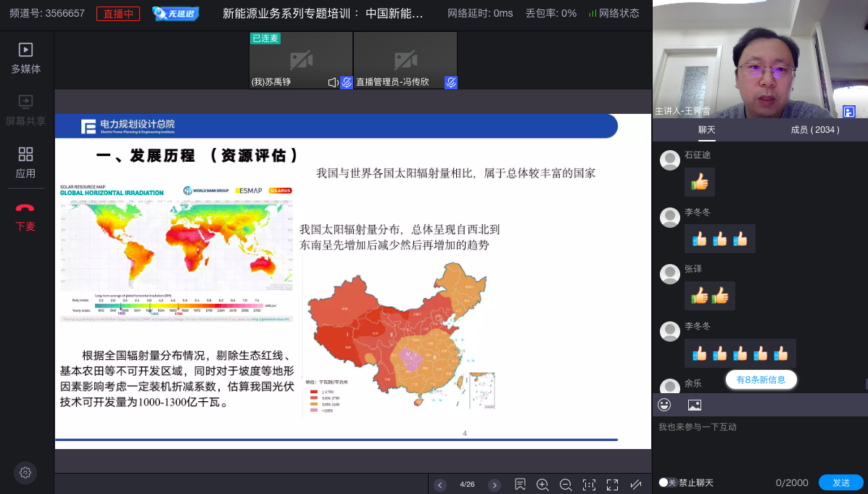Switch to the 聊天 (chat) tab
Viewport: 868px width, 494px height.
(x=705, y=128)
